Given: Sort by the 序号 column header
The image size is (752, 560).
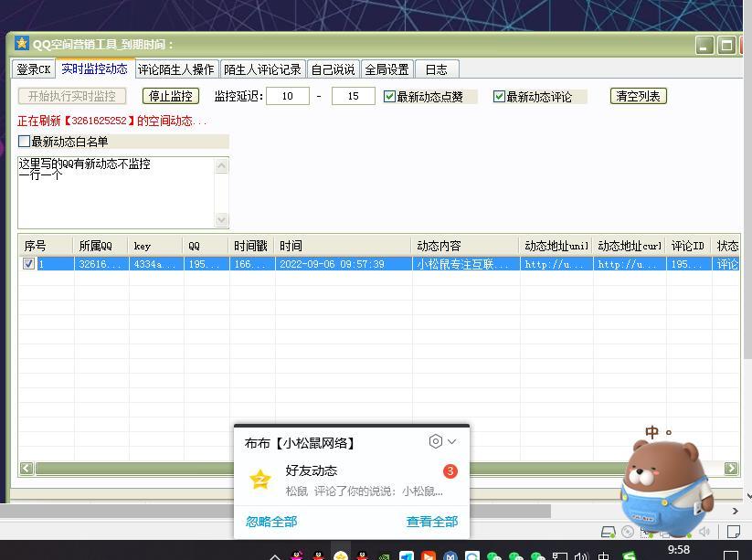Looking at the screenshot, I should point(46,246).
